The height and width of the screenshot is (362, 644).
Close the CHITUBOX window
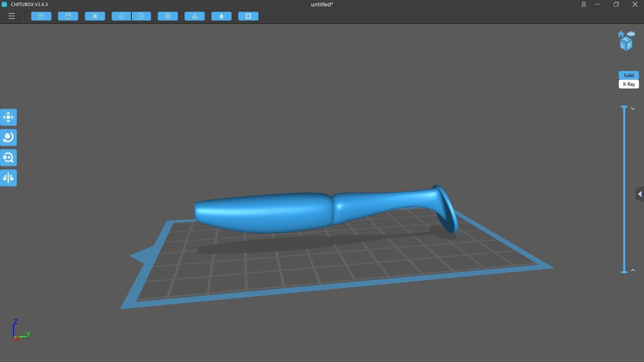click(x=635, y=4)
